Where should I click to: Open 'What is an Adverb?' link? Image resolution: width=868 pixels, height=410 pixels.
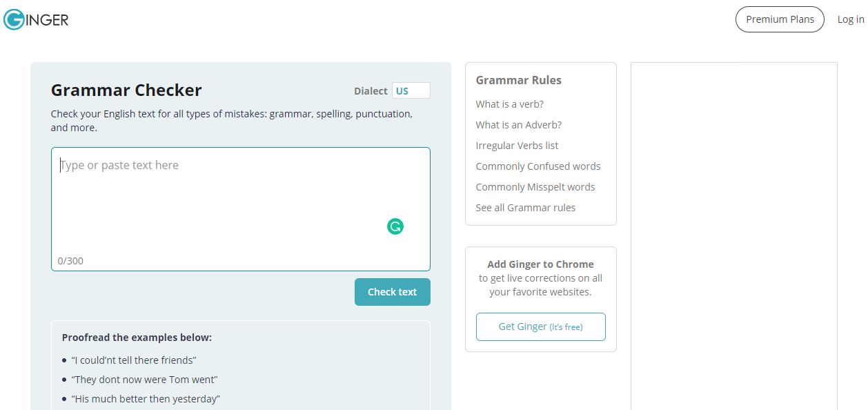pyautogui.click(x=519, y=125)
